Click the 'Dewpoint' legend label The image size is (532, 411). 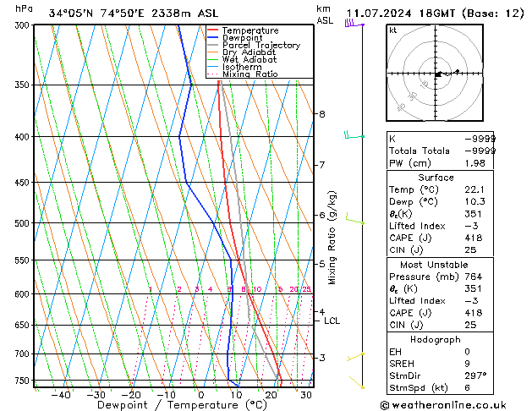tap(242, 38)
